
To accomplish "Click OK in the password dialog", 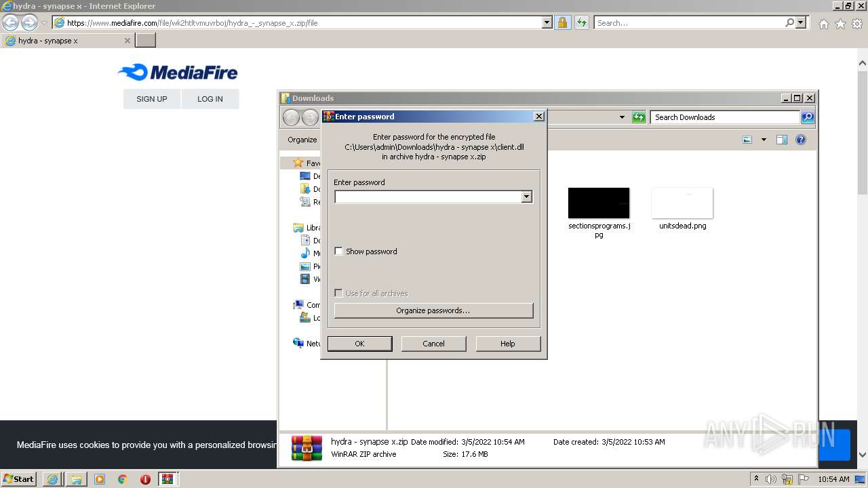I will point(359,344).
